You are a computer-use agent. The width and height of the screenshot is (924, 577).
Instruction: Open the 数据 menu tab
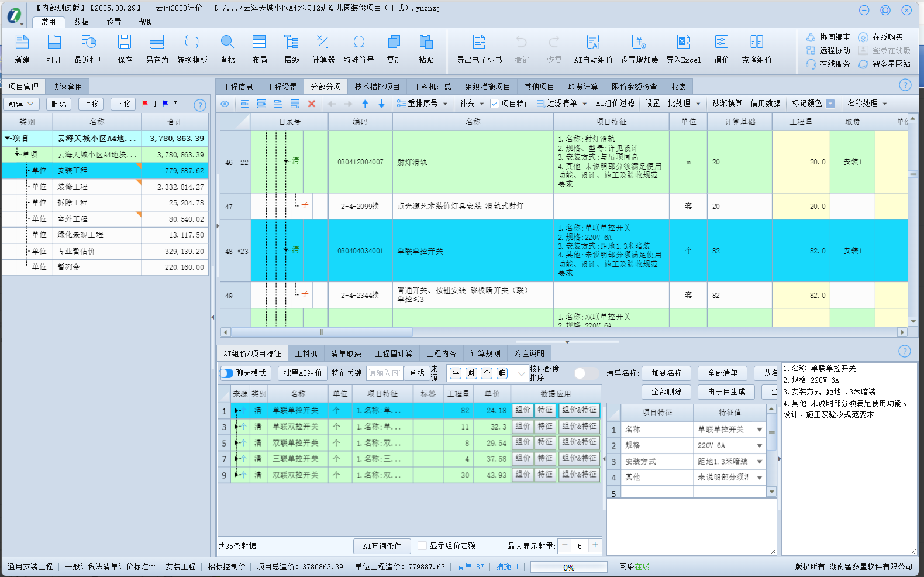[81, 22]
